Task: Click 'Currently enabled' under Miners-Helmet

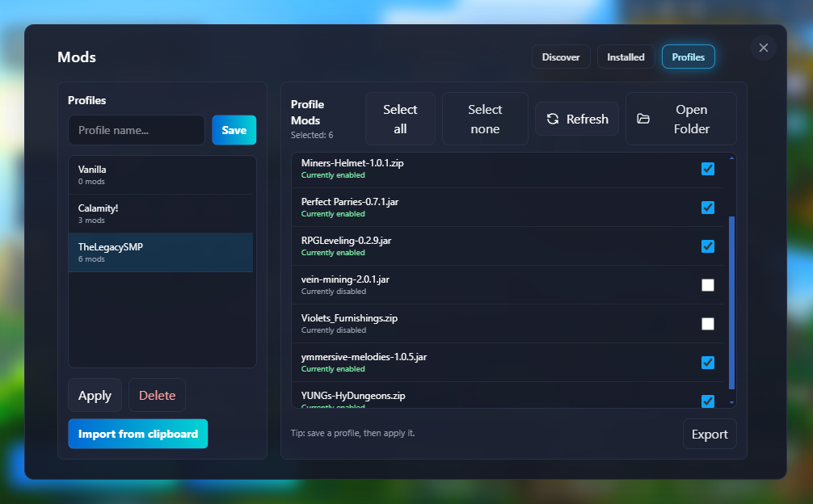Action: point(333,175)
